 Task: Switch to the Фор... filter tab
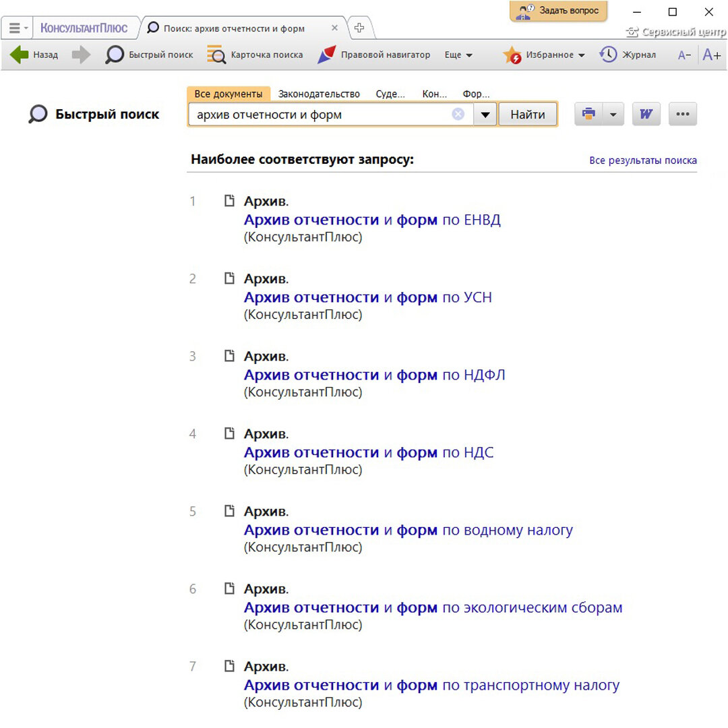476,94
